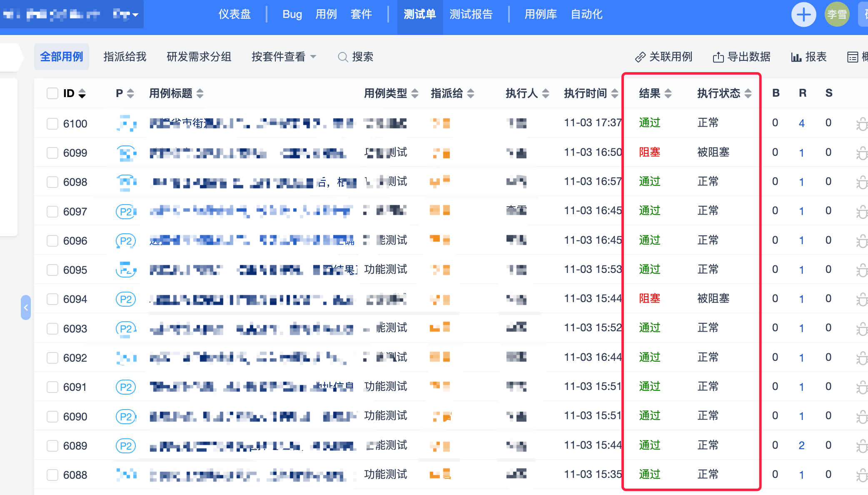
Task: Open the bar chart report icon
Action: coord(796,57)
